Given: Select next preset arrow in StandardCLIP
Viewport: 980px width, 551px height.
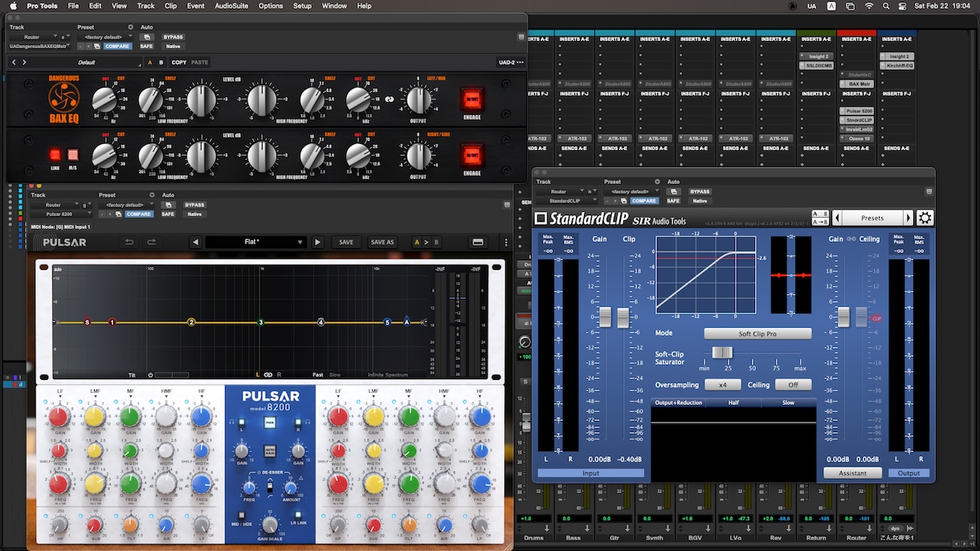Looking at the screenshot, I should (x=909, y=218).
